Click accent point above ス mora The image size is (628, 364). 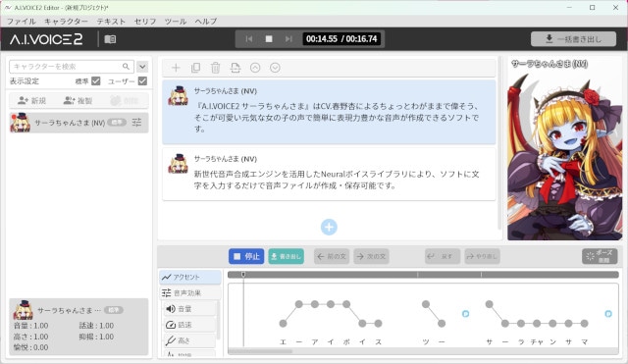[378, 323]
